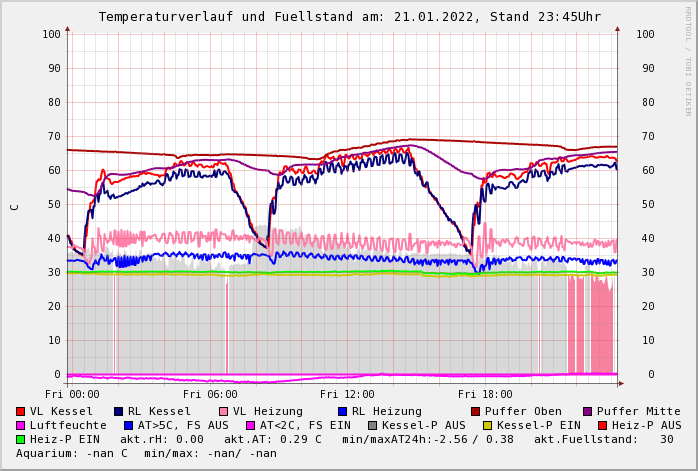Click the dark red Puffer Oben swatch
Image resolution: width=698 pixels, height=471 pixels.
click(476, 411)
